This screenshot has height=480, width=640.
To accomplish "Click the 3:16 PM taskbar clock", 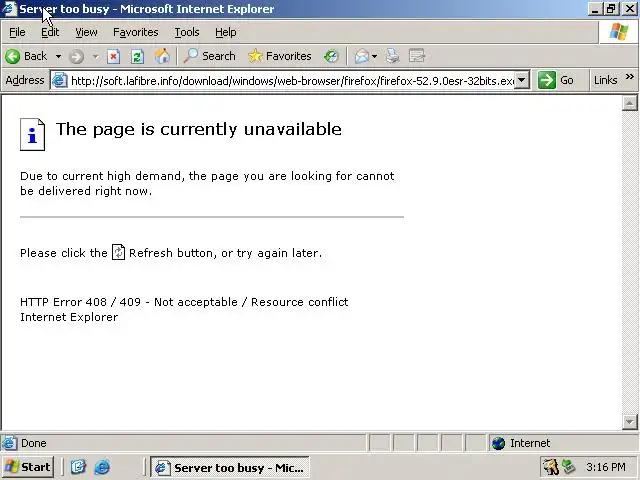I will point(606,467).
